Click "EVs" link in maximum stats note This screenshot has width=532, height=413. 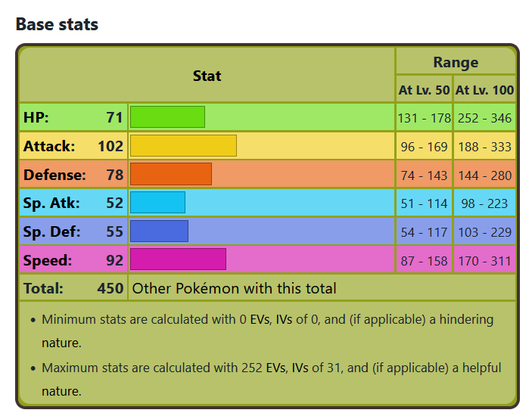tap(276, 368)
